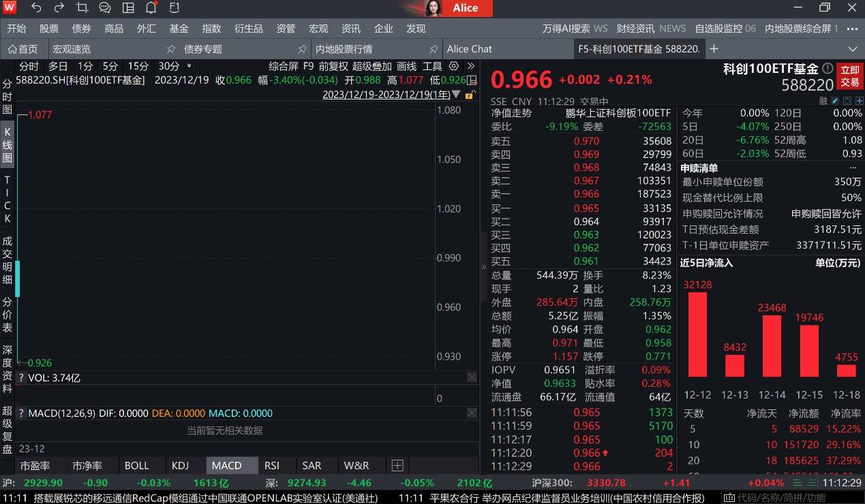Expand the chart date range dropdown
This screenshot has width=865, height=504.
coord(458,93)
